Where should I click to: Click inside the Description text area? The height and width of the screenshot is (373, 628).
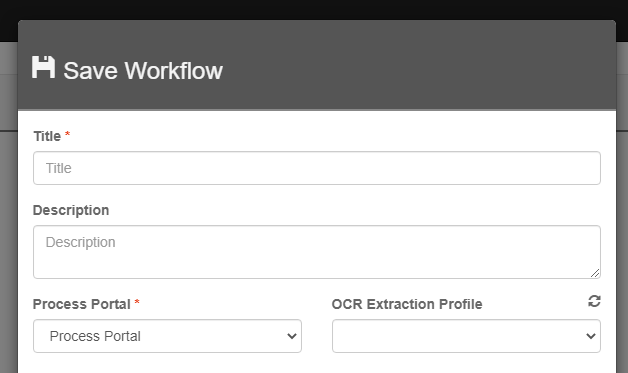click(x=317, y=252)
